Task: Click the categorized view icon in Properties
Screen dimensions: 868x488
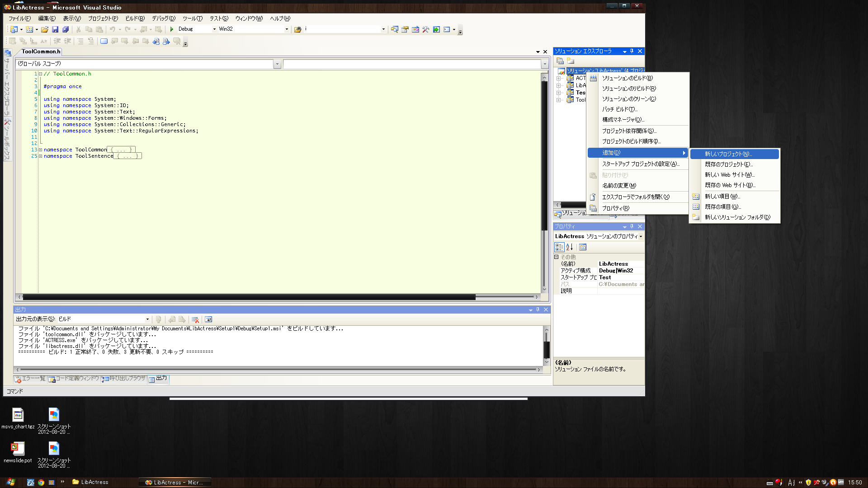Action: [559, 247]
